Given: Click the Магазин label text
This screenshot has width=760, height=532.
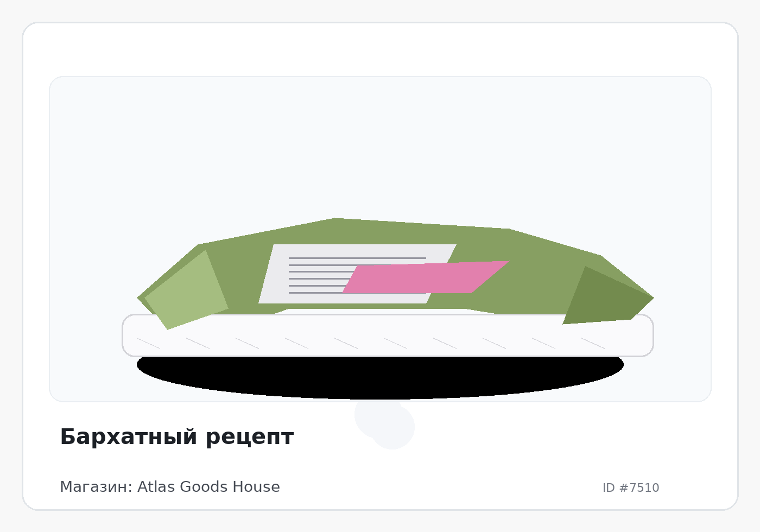Looking at the screenshot, I should (x=96, y=487).
